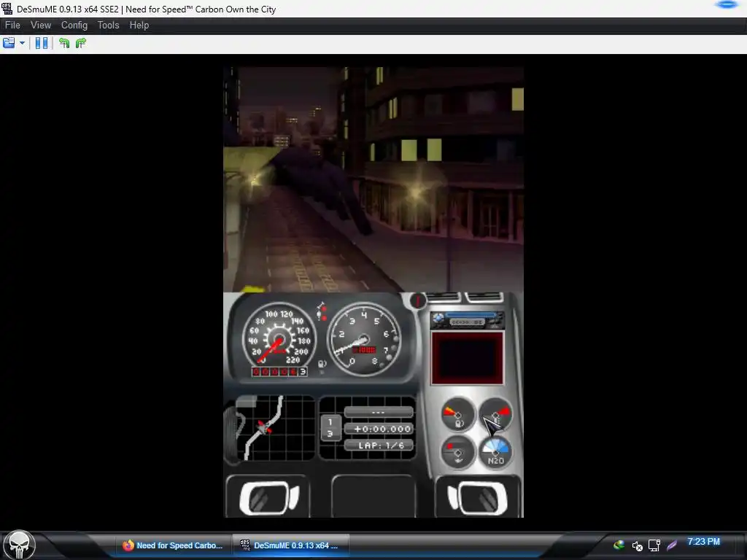Expand the recent ROMs dropdown arrow
Screen dimensions: 747x560
[x=22, y=43]
